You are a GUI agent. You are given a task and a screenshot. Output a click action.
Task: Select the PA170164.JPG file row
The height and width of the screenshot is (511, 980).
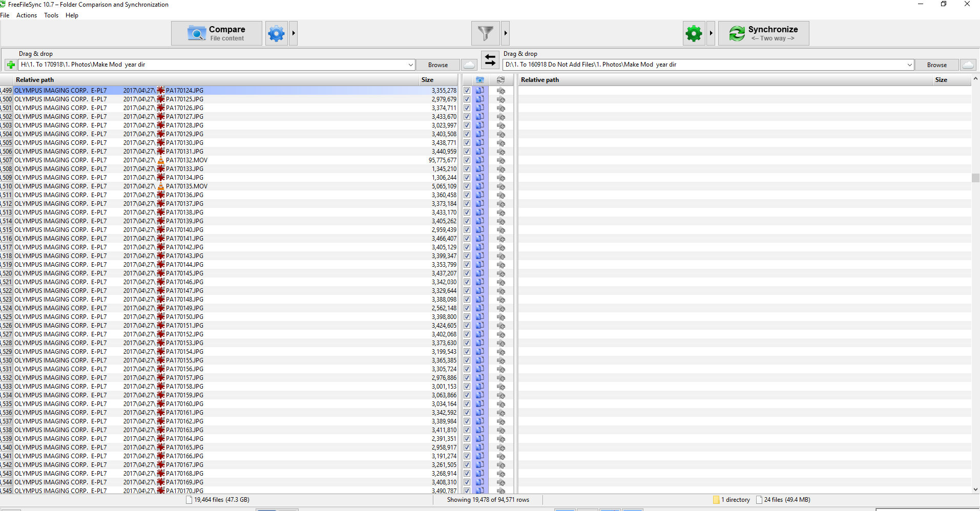[x=229, y=439]
